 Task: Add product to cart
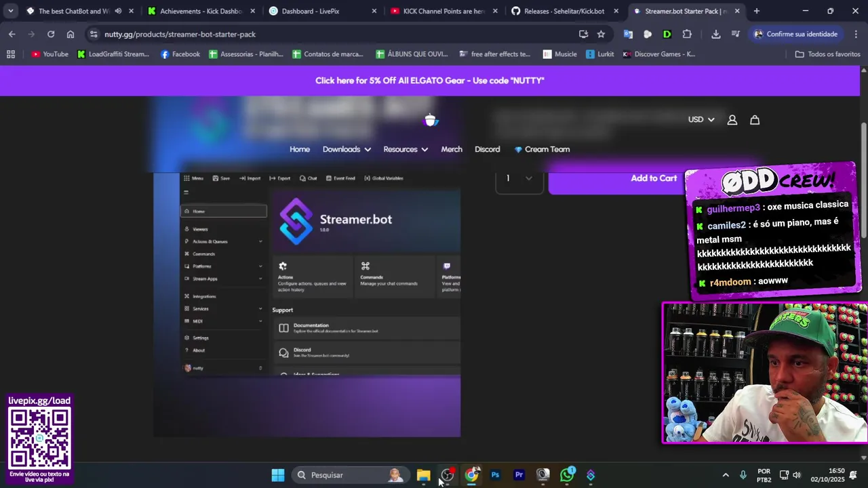coord(654,178)
